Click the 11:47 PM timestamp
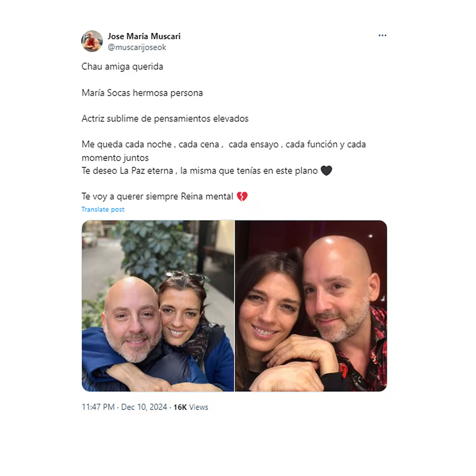Image resolution: width=476 pixels, height=476 pixels. click(x=98, y=407)
